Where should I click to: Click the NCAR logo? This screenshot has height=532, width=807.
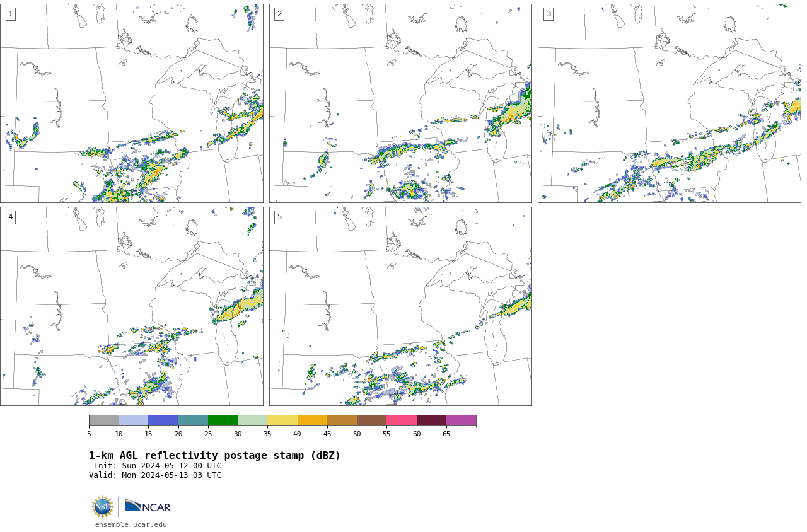[x=148, y=506]
